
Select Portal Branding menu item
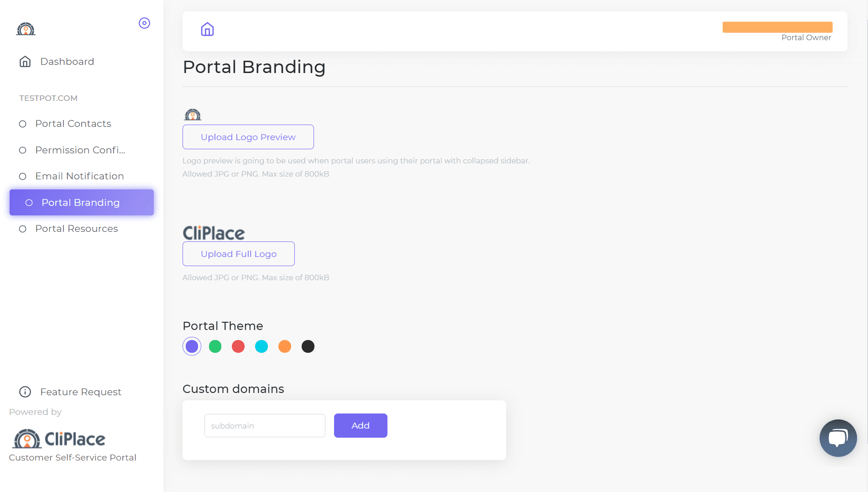[x=82, y=203]
